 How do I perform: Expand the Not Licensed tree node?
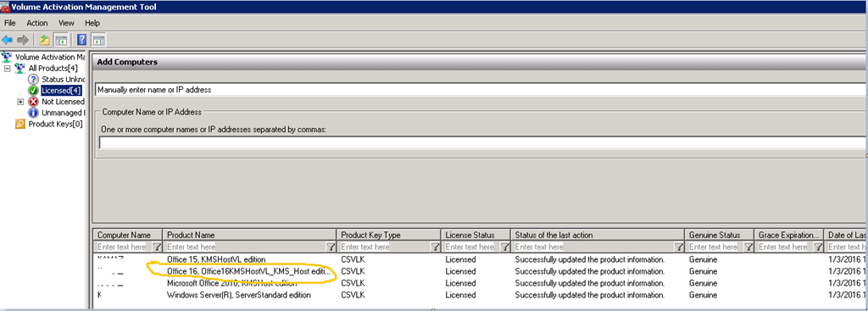(20, 102)
